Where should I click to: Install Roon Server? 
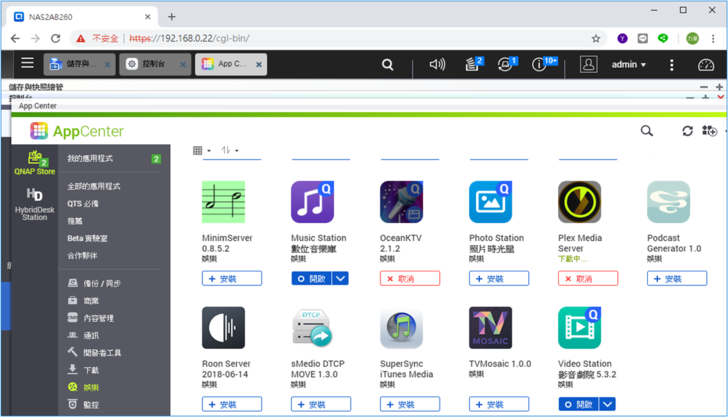click(x=232, y=404)
